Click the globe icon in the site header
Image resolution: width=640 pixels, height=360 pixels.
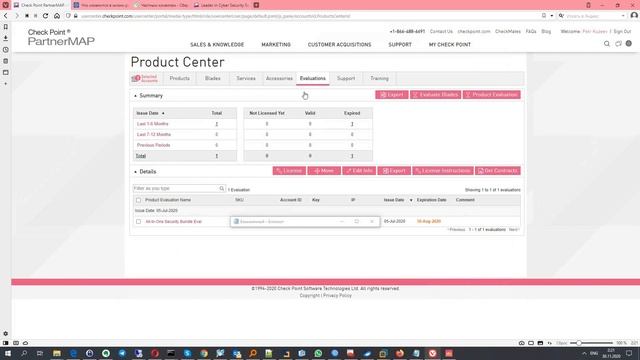(x=629, y=43)
